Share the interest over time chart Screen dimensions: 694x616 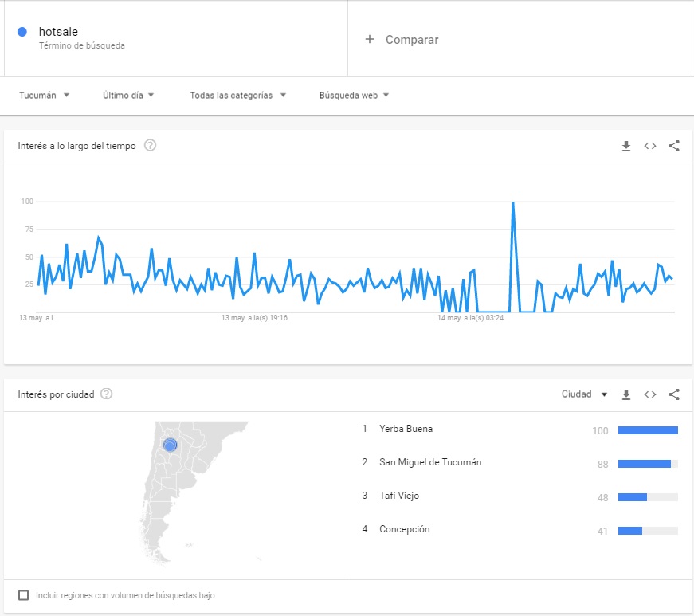[674, 146]
